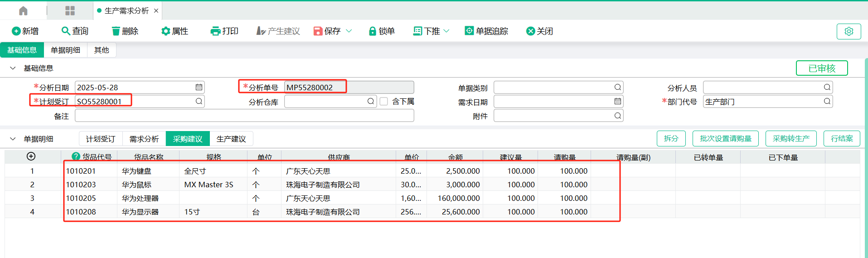Viewport: 868px width, 258px height.
Task: Toggle the 含下属 checkbox
Action: point(383,101)
